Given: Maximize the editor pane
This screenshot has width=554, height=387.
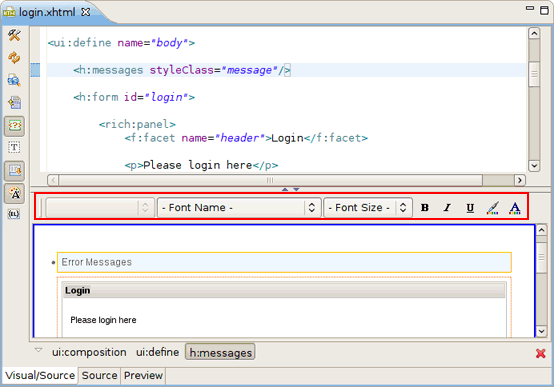Looking at the screenshot, I should (x=544, y=10).
